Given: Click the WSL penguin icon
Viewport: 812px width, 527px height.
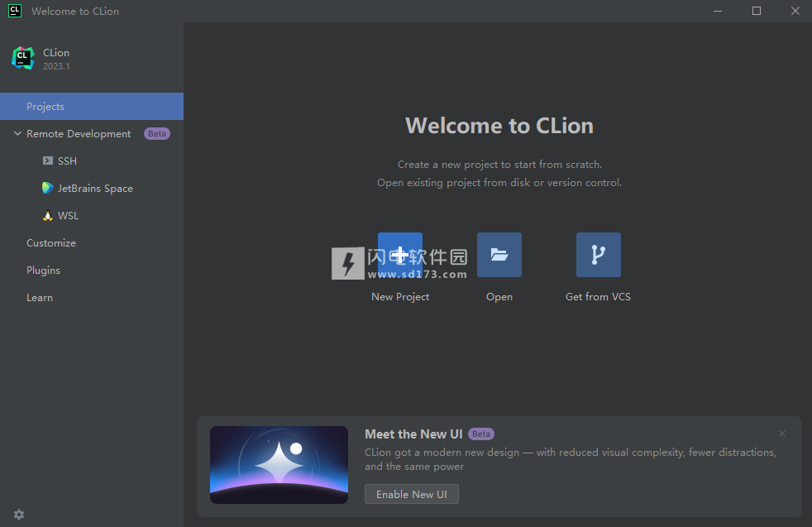Looking at the screenshot, I should pyautogui.click(x=48, y=216).
